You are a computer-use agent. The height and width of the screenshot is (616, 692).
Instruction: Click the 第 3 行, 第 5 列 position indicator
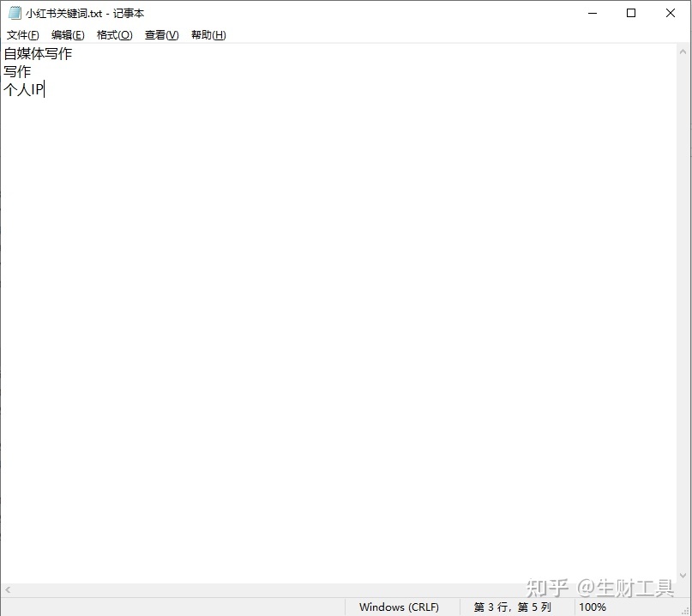pyautogui.click(x=512, y=607)
